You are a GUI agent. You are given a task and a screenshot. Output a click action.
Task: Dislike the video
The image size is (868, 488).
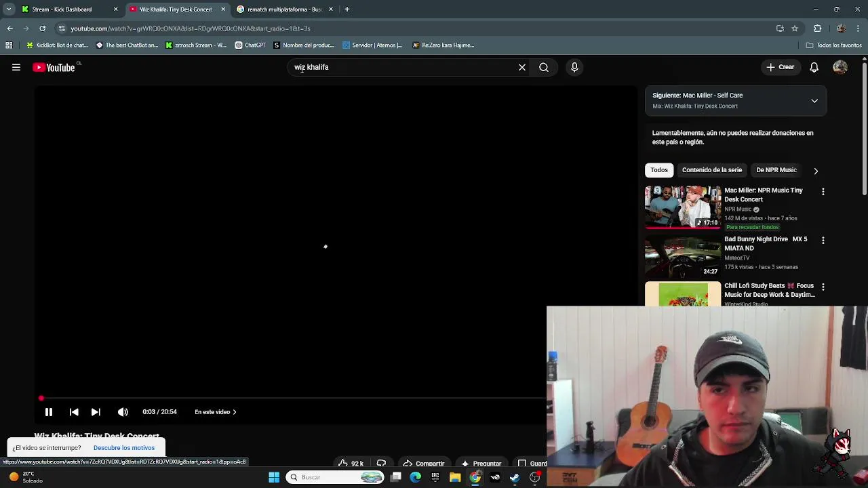pyautogui.click(x=381, y=464)
